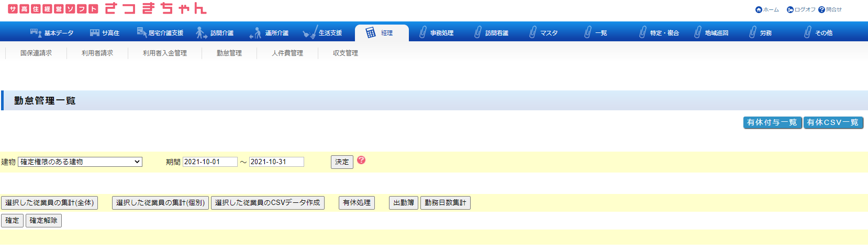Screen dimensions: 868x252
Task: Open the 通所介護 navigation icon
Action: click(255, 33)
